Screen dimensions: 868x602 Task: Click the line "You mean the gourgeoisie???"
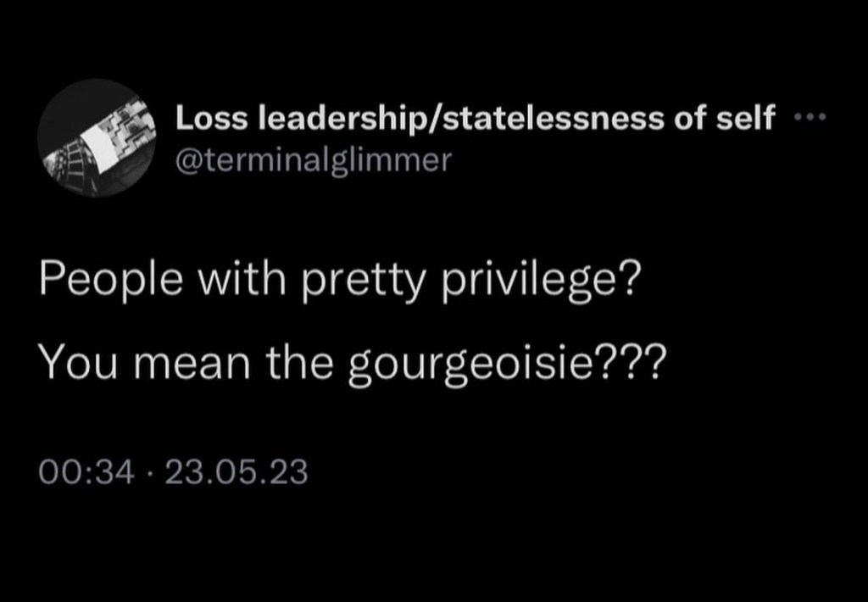click(353, 365)
